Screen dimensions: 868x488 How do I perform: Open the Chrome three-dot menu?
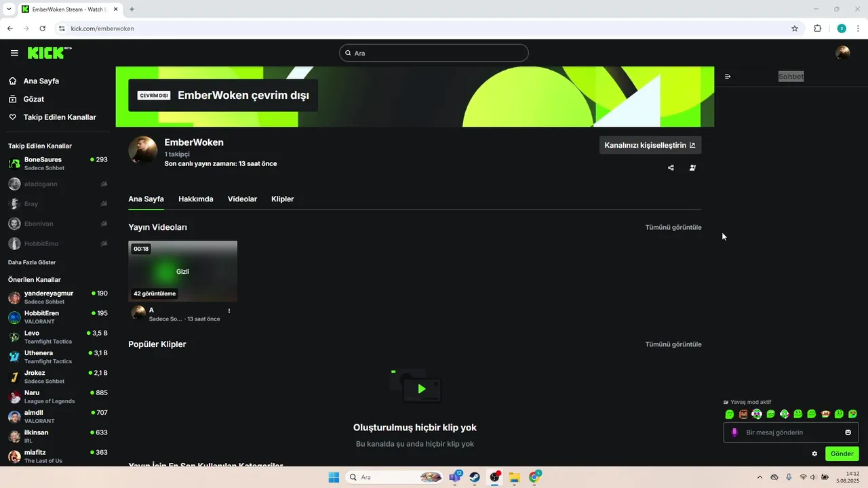856,28
